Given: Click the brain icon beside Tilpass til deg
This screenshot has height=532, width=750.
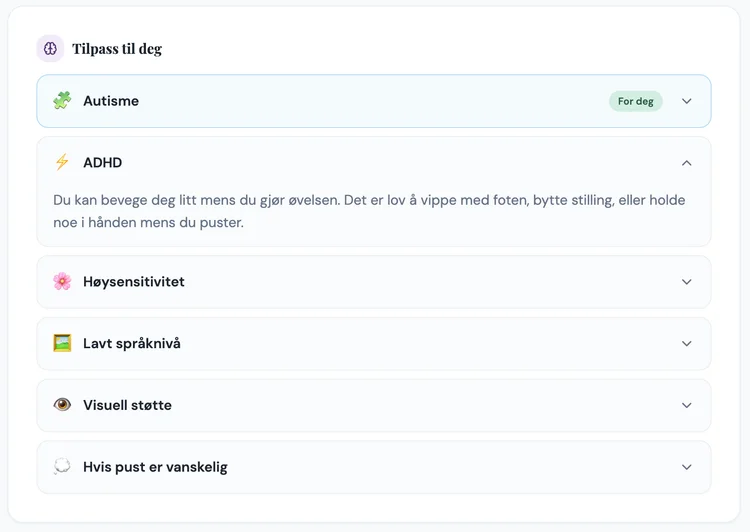Looking at the screenshot, I should click(50, 48).
